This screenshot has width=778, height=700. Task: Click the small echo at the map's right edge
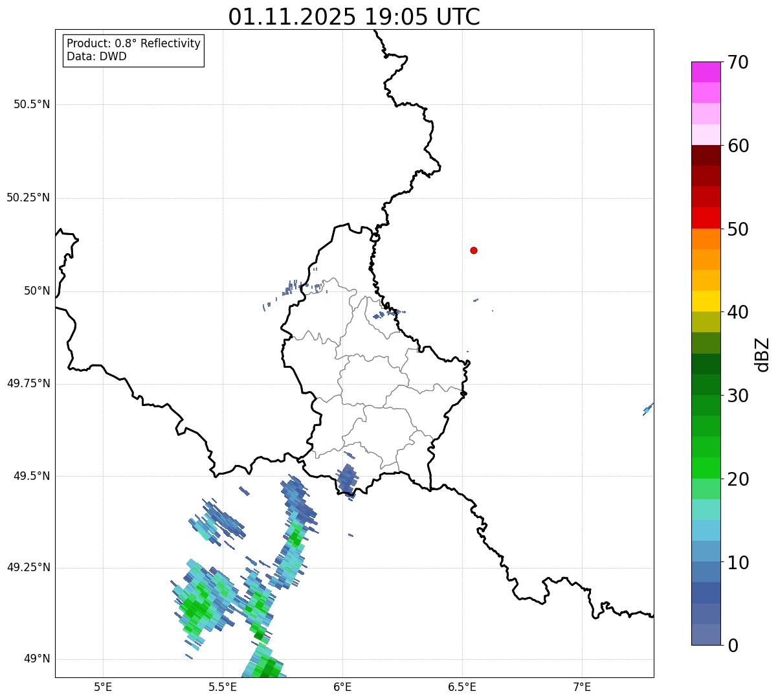pyautogui.click(x=648, y=409)
